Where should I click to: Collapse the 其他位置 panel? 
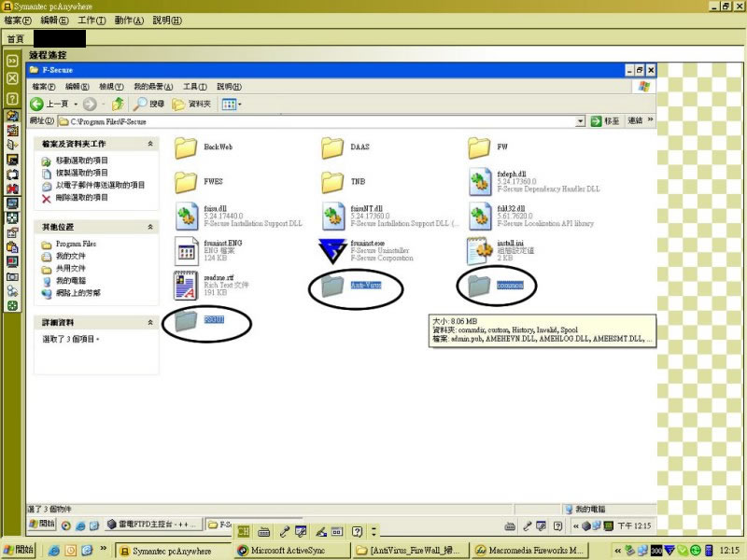click(x=150, y=227)
